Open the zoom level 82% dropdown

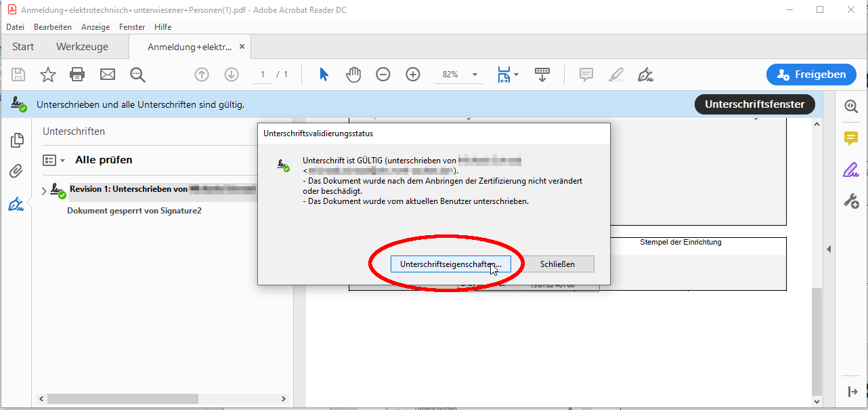tap(475, 75)
